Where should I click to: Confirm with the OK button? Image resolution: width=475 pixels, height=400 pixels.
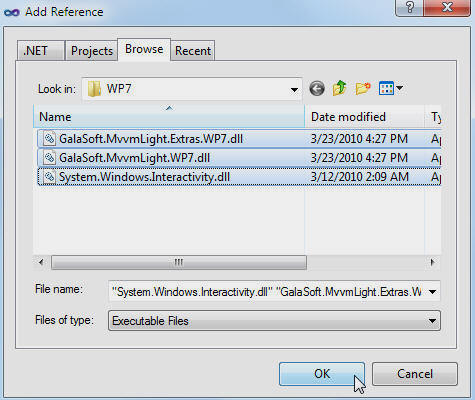coord(322,374)
